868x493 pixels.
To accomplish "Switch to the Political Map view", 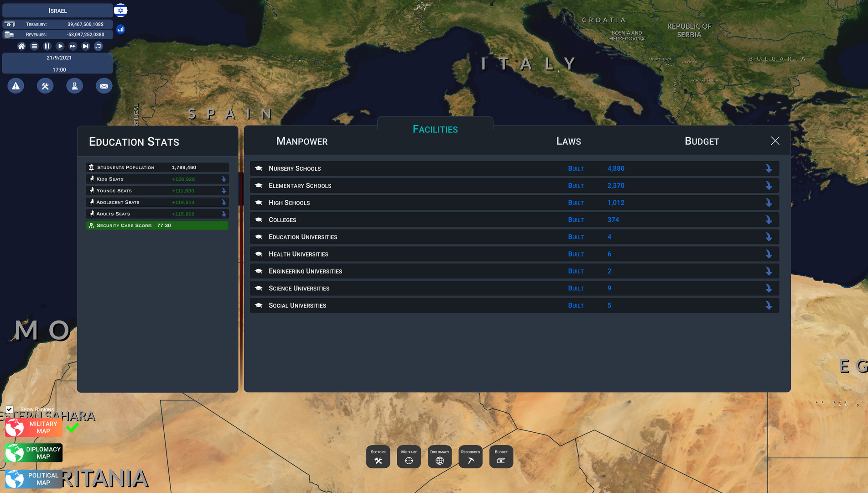I will tap(34, 479).
